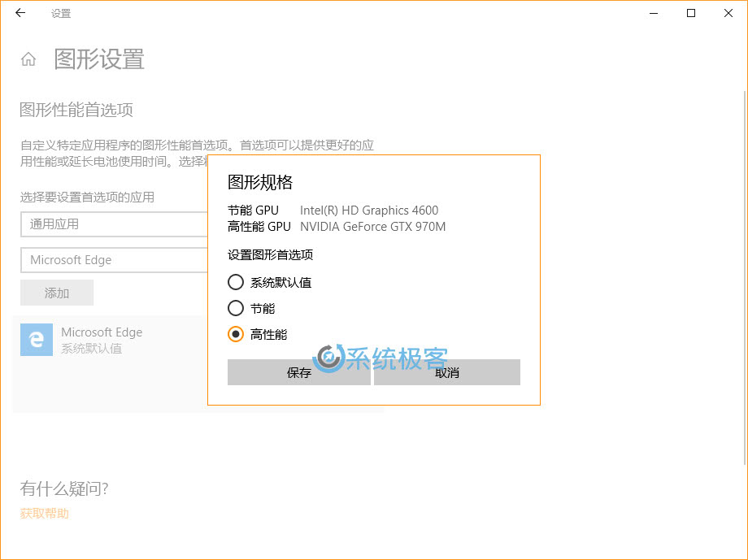Click the 图形性能首选项 section heading
The width and height of the screenshot is (748, 560).
point(76,110)
